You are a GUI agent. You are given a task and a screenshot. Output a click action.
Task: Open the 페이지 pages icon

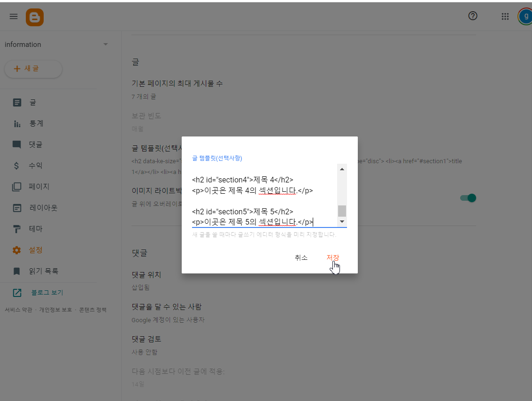click(x=16, y=186)
